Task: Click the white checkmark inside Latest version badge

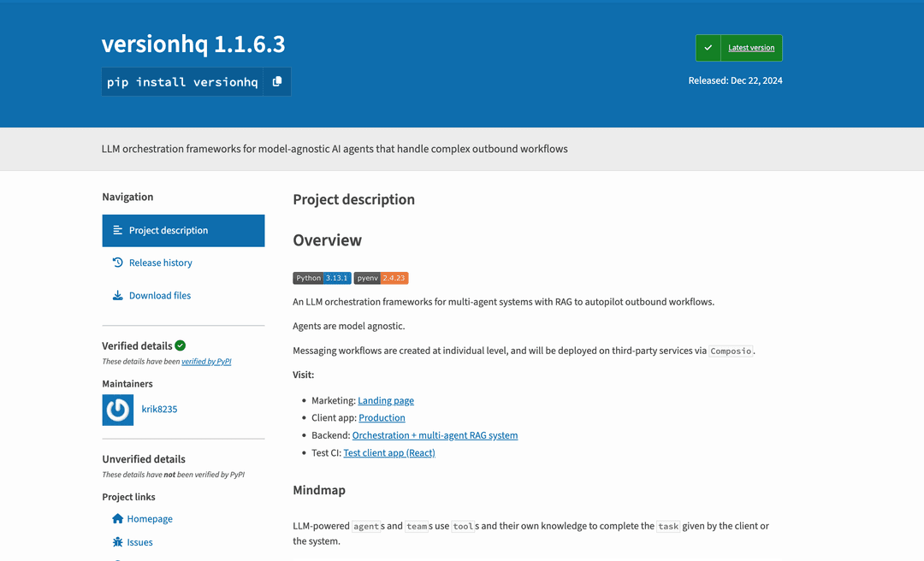Action: (x=708, y=47)
